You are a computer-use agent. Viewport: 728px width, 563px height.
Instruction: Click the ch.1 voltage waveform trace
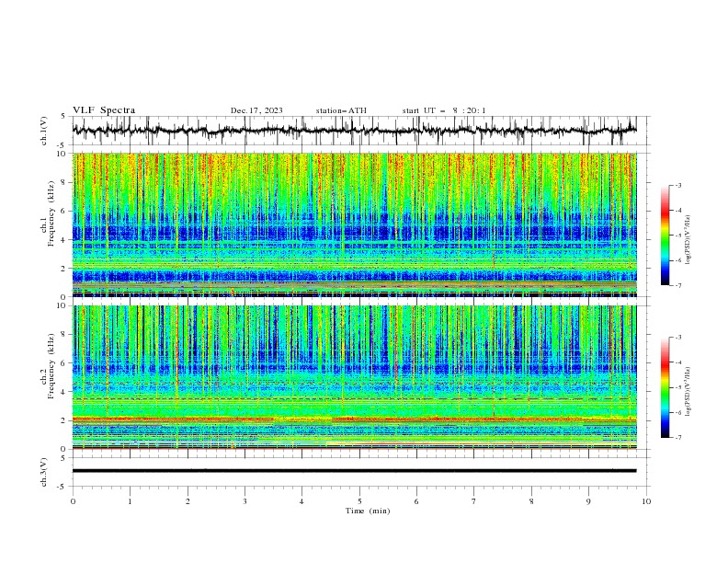point(354,131)
